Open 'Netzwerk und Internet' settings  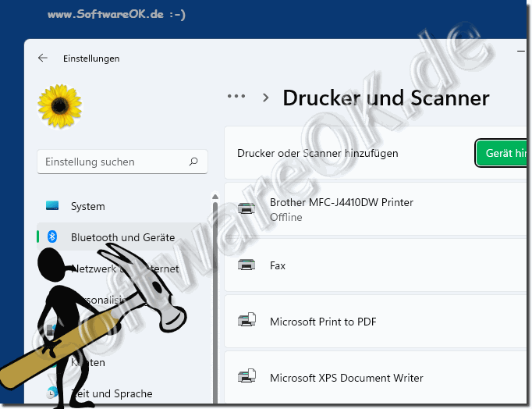point(125,269)
